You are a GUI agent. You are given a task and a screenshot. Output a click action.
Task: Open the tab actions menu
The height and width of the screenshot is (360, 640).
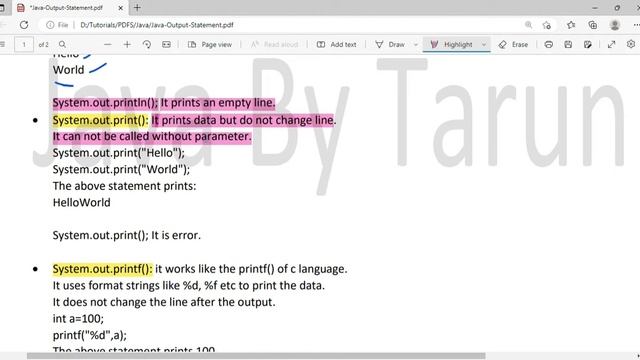tap(2, 8)
